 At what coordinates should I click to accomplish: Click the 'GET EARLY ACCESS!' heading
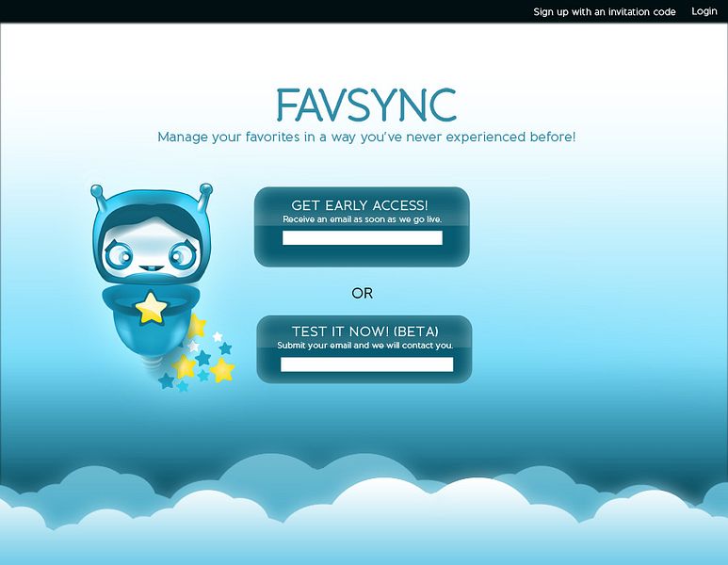click(x=360, y=205)
